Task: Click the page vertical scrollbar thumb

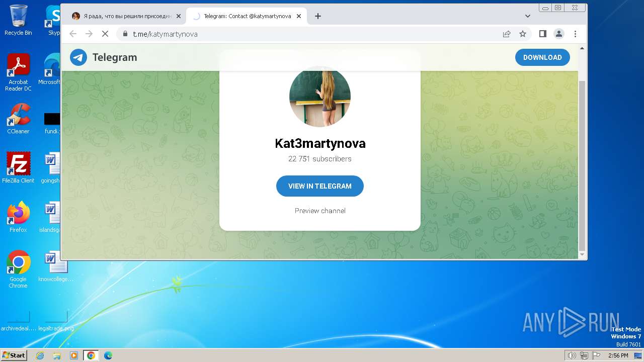Action: tap(582, 166)
